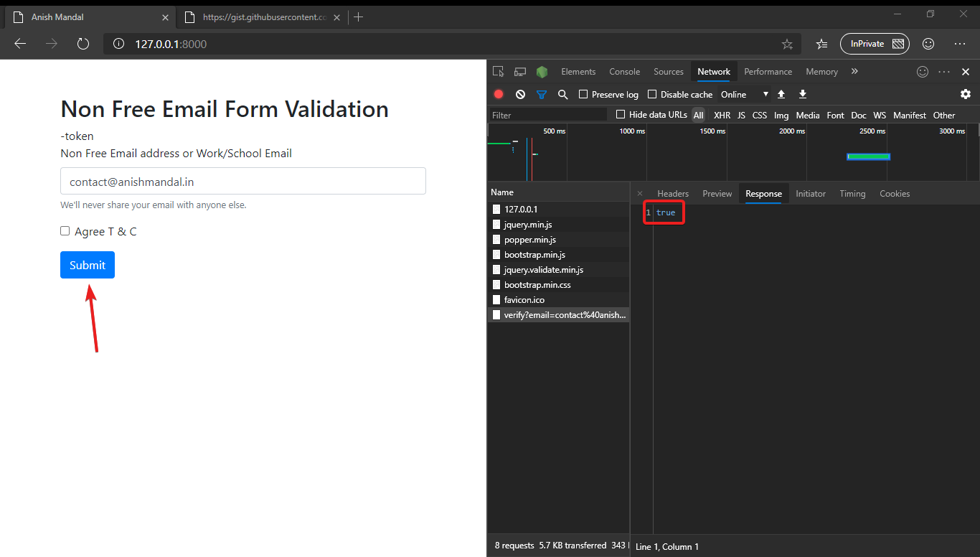Check the Agree T & C checkbox
980x557 pixels.
pos(65,230)
